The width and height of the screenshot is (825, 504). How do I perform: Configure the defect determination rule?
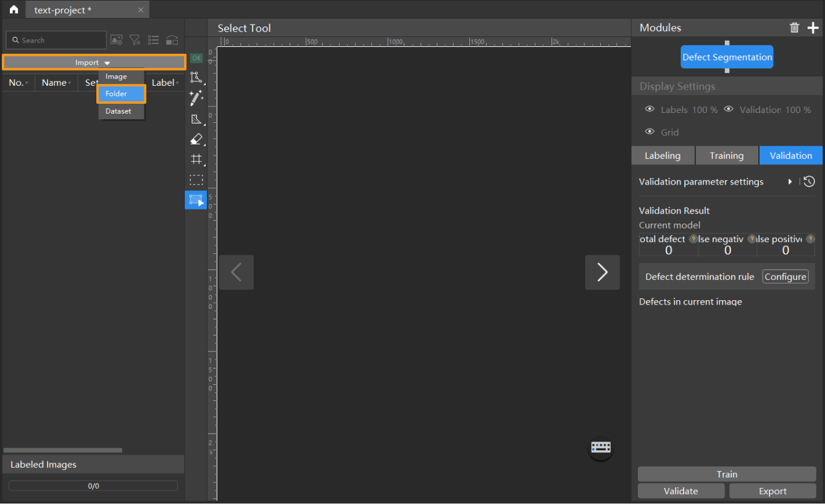[x=785, y=277]
